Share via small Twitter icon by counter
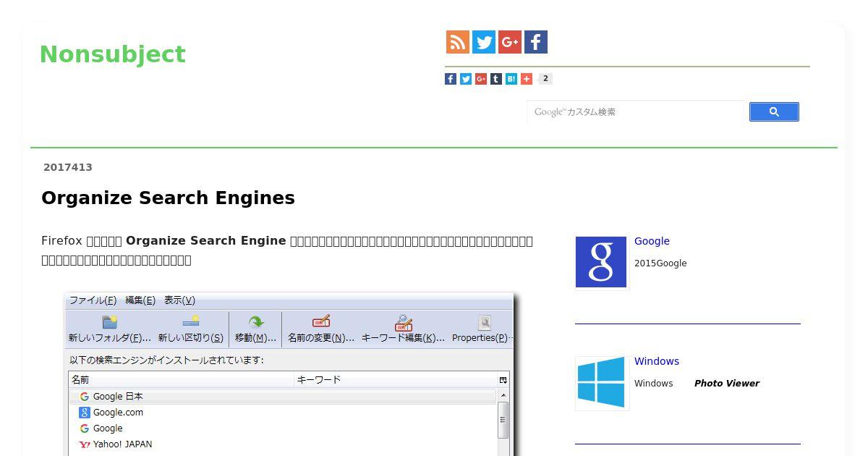 [x=466, y=79]
